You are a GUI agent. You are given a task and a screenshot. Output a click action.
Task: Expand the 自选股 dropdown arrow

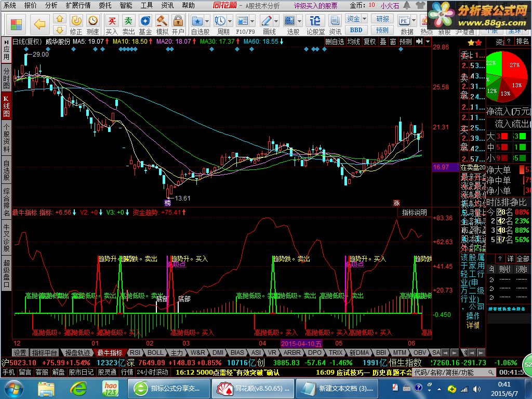pos(207,21)
